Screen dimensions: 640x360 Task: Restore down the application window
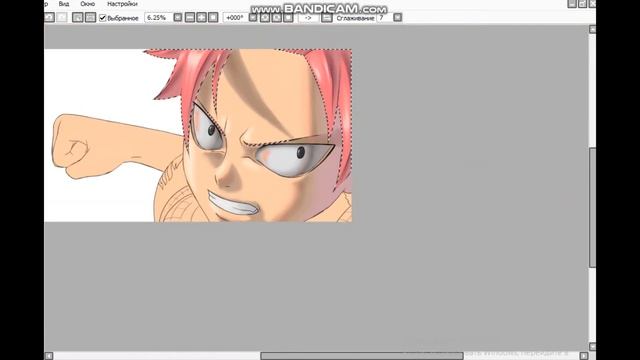click(582, 4)
